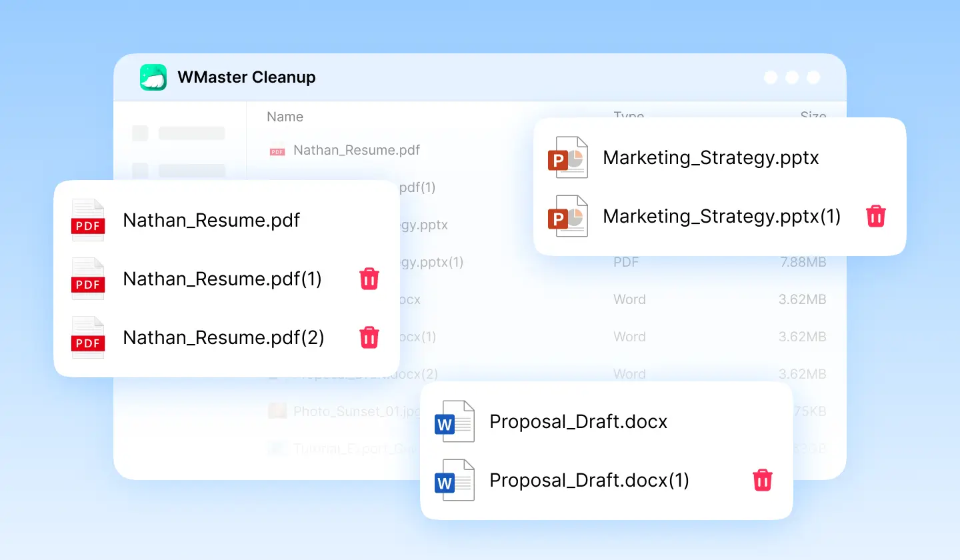Click the trash icon for Marketing_Strategy.pptx(1)
This screenshot has width=960, height=560.
876,216
